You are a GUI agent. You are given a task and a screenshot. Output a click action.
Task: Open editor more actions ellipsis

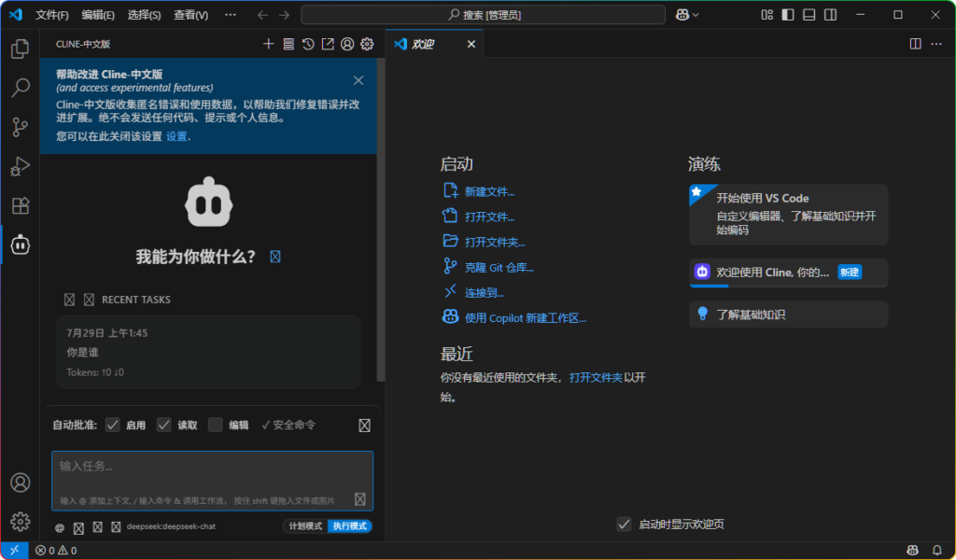click(x=936, y=44)
